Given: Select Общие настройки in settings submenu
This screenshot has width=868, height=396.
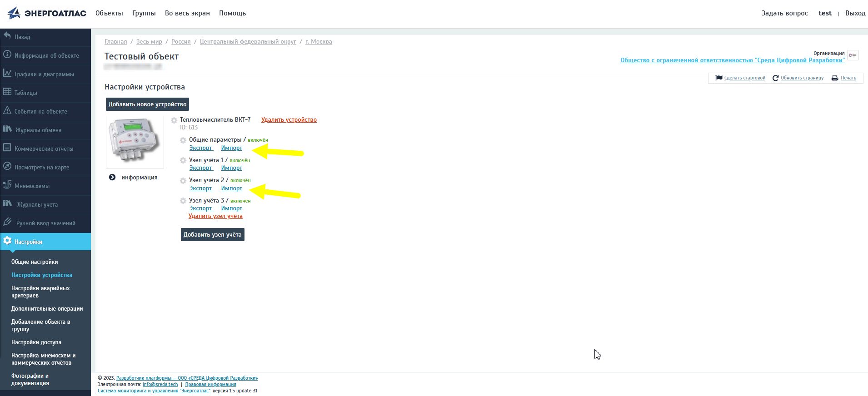Looking at the screenshot, I should pyautogui.click(x=35, y=262).
